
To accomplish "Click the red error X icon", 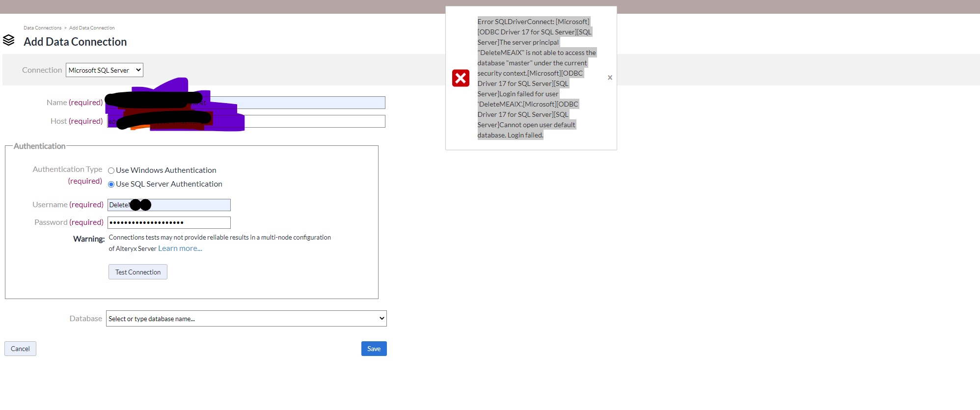I will [461, 78].
